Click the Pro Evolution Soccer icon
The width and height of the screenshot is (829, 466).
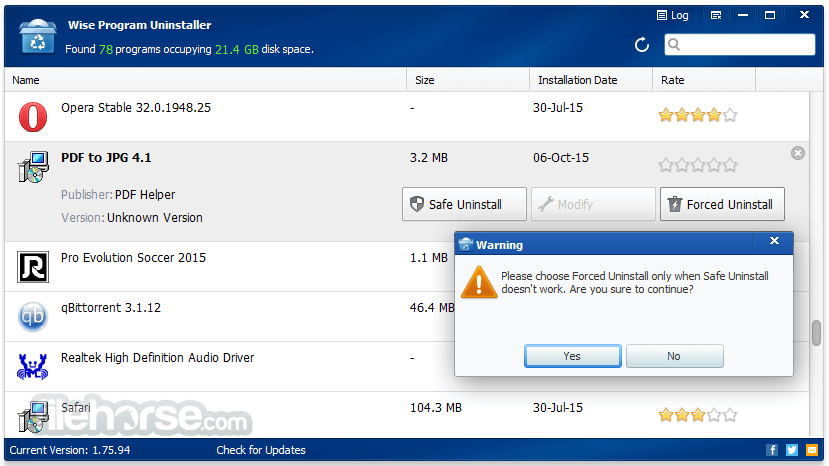pos(33,267)
